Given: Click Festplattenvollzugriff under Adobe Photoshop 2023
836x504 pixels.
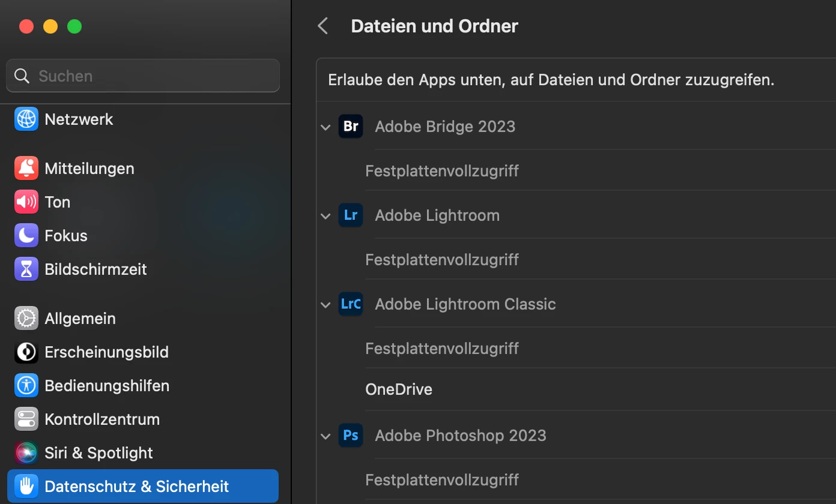Looking at the screenshot, I should click(442, 480).
